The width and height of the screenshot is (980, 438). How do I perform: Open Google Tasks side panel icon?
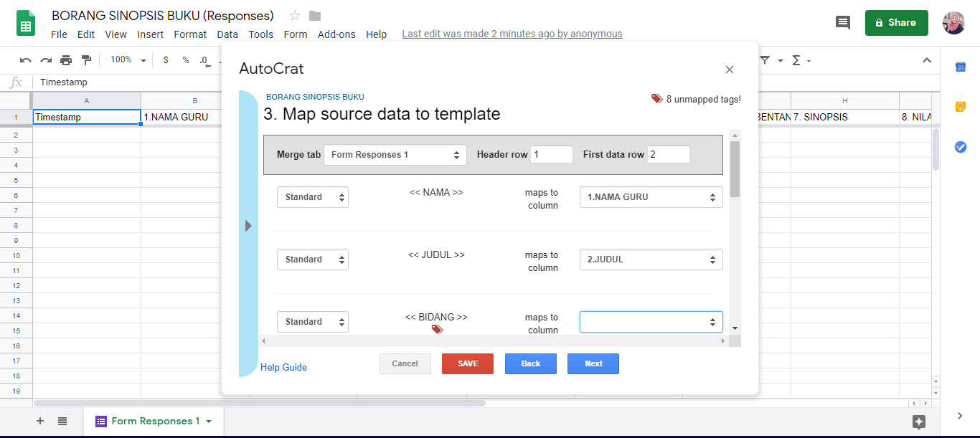tap(961, 146)
